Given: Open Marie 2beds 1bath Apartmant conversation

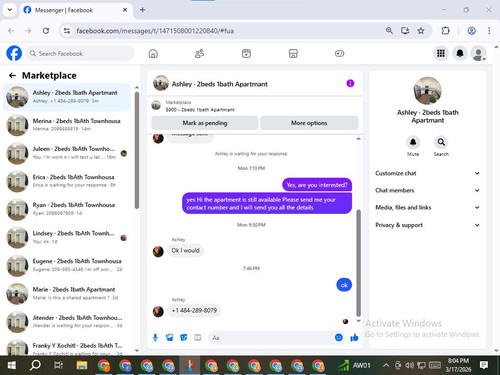Looking at the screenshot, I should [67, 294].
